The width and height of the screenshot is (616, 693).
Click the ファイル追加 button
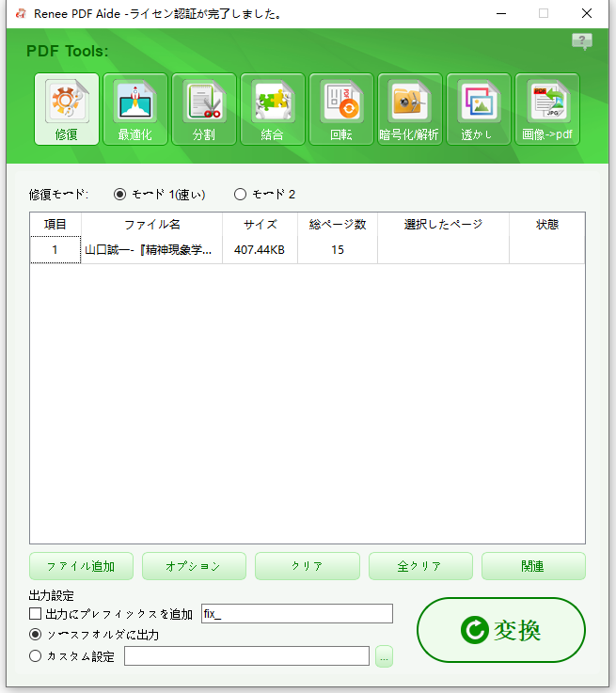click(x=81, y=566)
